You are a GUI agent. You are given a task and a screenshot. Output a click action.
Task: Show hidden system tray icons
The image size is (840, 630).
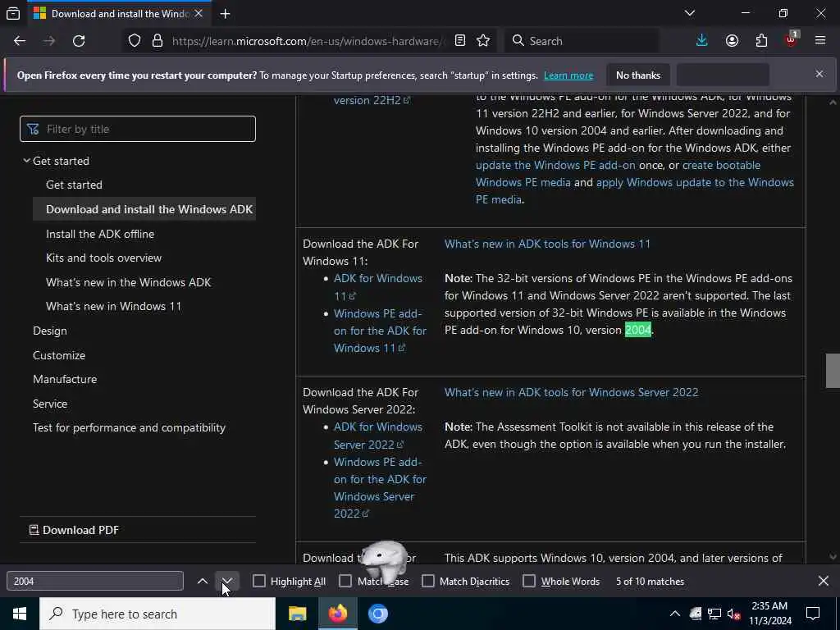tap(675, 614)
